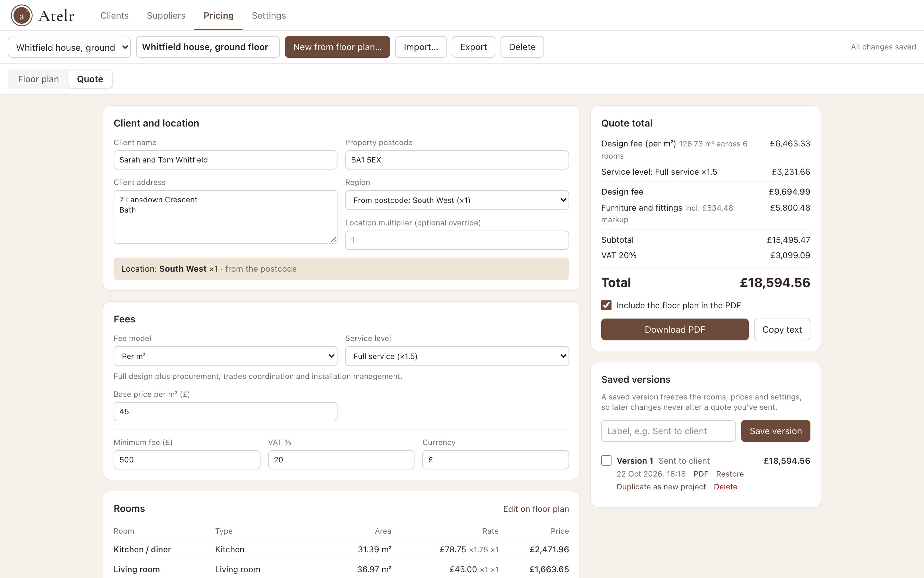Screen dimensions: 924x578
Task: Click New from floor plan button
Action: pyautogui.click(x=338, y=47)
